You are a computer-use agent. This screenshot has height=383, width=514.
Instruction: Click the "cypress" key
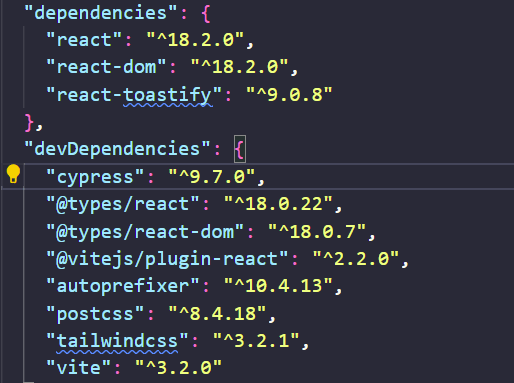click(x=95, y=177)
